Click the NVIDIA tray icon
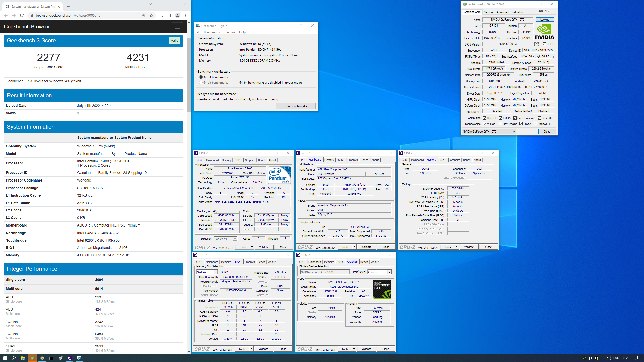Image resolution: width=644 pixels, height=362 pixels. point(584,358)
